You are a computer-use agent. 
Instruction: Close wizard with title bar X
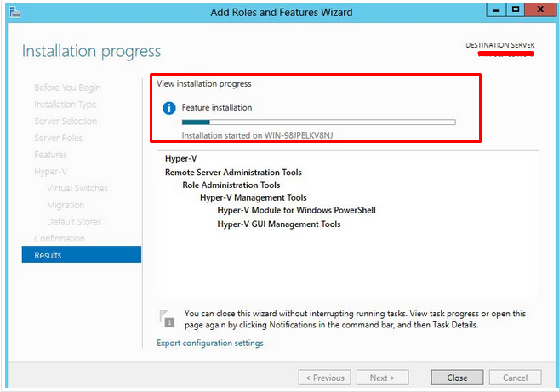(540, 9)
